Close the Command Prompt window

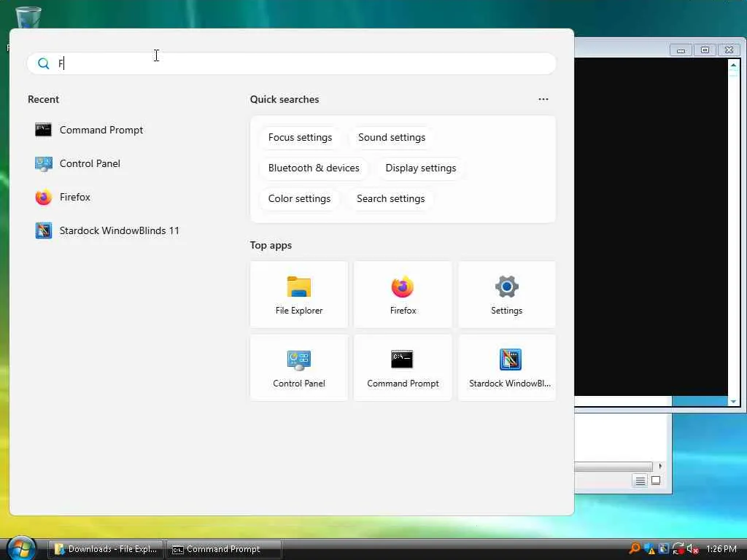[x=729, y=50]
